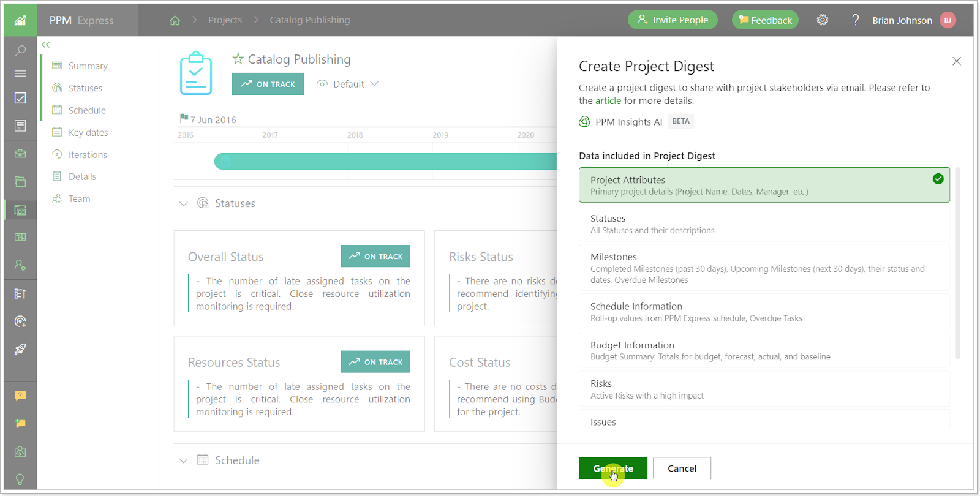This screenshot has width=980, height=496.
Task: Click the briefcase icon in left sidebar
Action: tap(20, 154)
